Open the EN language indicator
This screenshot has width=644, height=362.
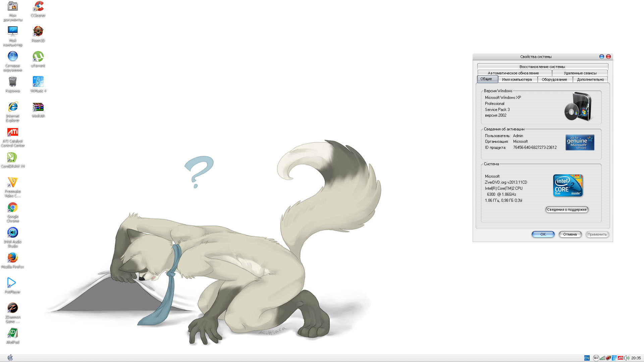[587, 358]
